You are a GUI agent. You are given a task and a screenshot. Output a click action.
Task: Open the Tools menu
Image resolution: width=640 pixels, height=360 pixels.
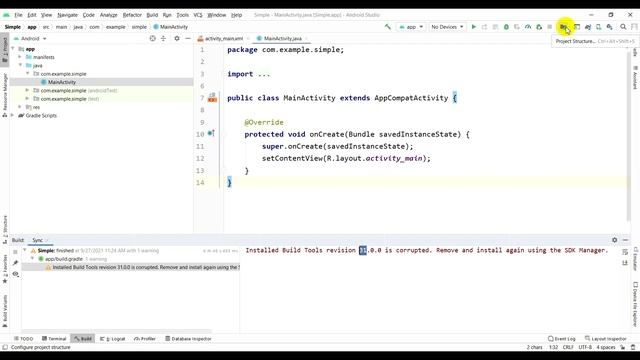coord(182,15)
